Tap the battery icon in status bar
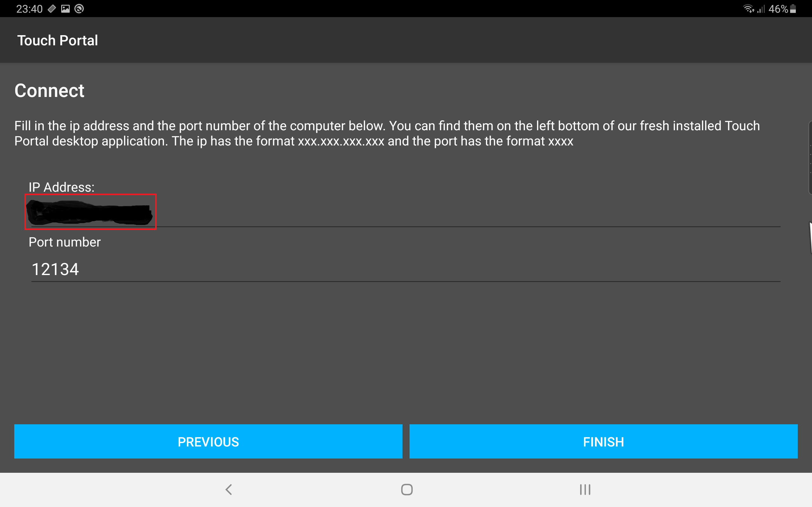 pyautogui.click(x=793, y=9)
